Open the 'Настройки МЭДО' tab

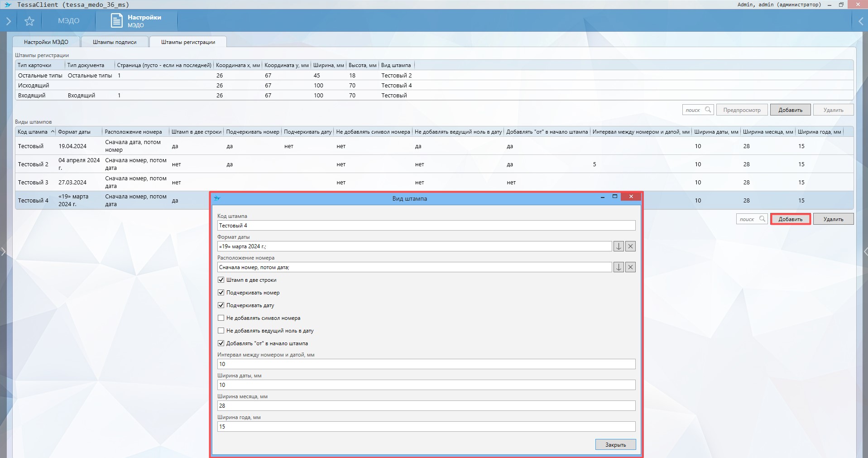click(46, 42)
